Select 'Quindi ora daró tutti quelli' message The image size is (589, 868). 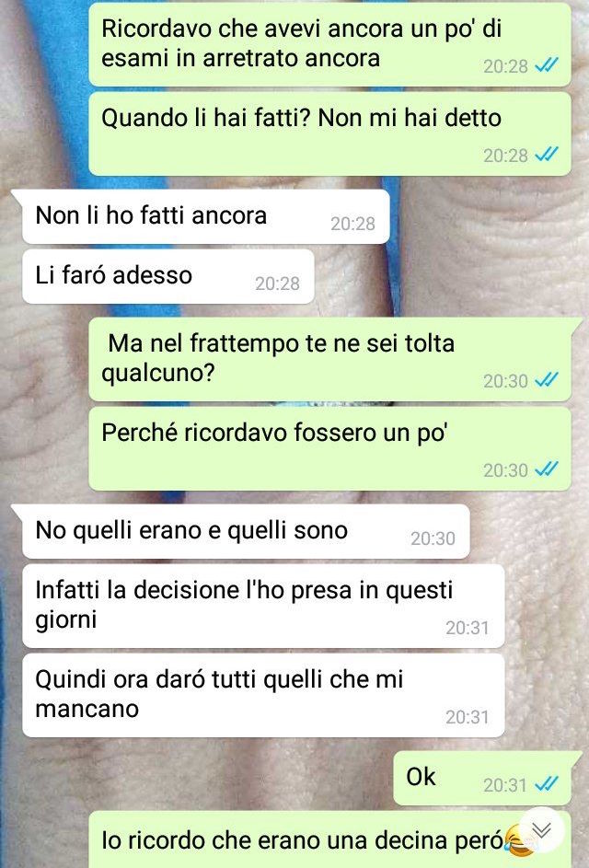pos(263,695)
